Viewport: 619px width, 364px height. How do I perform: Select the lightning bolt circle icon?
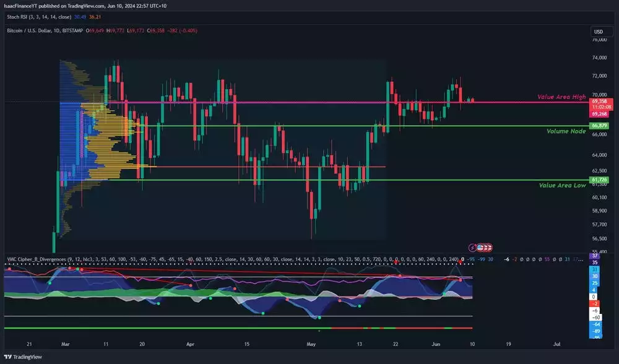pos(472,248)
